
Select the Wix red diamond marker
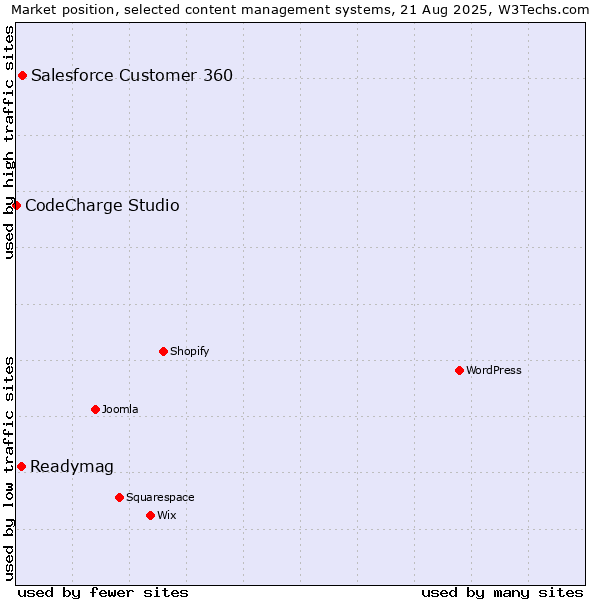[150, 515]
